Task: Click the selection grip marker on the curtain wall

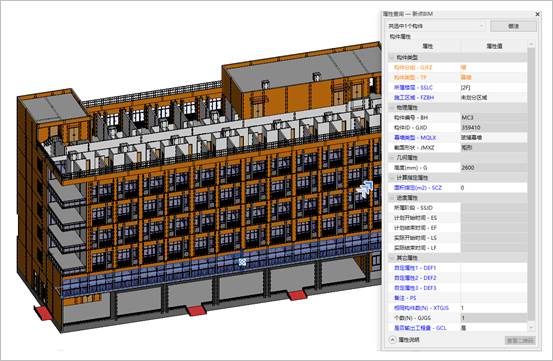Action: [x=242, y=262]
